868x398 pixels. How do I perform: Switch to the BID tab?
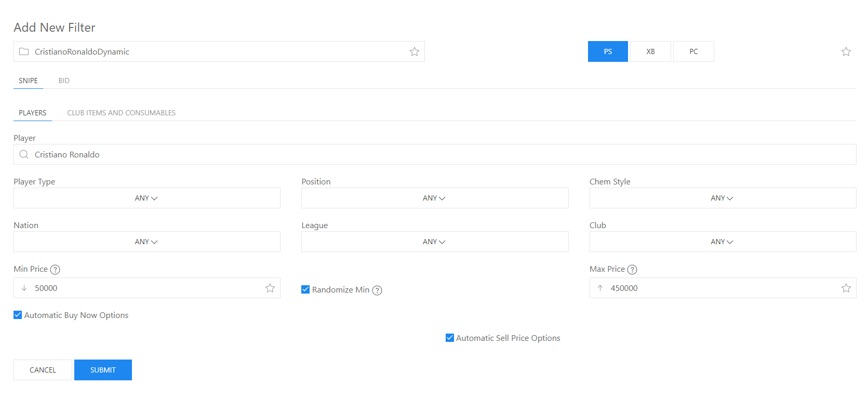tap(64, 81)
